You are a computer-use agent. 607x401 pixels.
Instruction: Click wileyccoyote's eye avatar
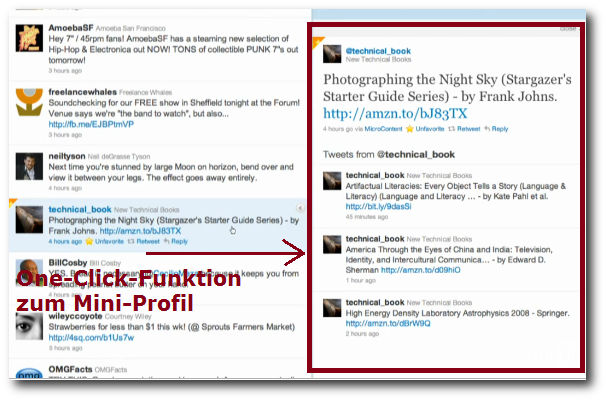click(29, 327)
